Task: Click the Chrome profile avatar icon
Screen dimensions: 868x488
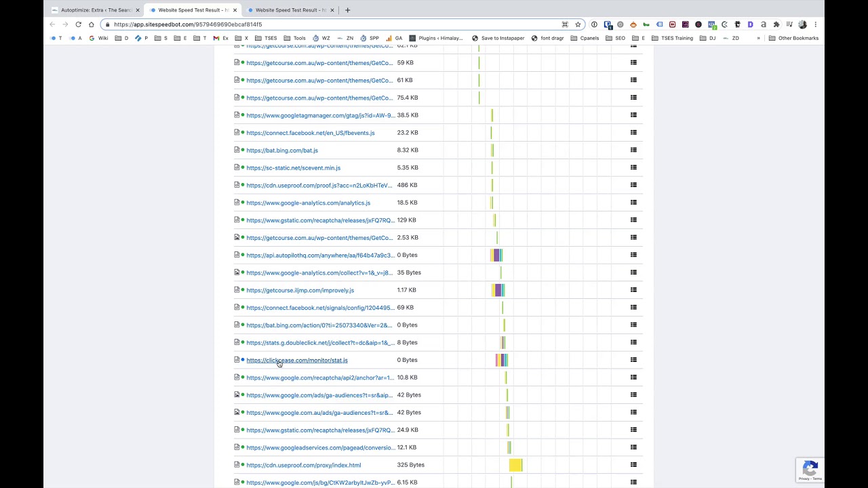Action: pos(802,24)
